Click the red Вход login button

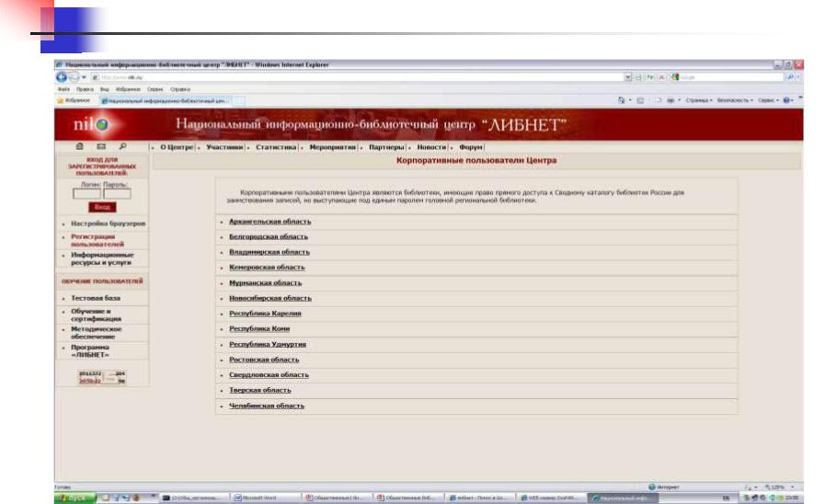[102, 207]
